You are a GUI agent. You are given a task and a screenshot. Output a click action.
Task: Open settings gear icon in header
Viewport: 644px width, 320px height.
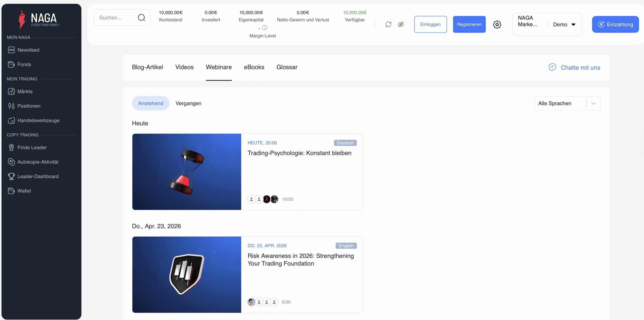497,24
